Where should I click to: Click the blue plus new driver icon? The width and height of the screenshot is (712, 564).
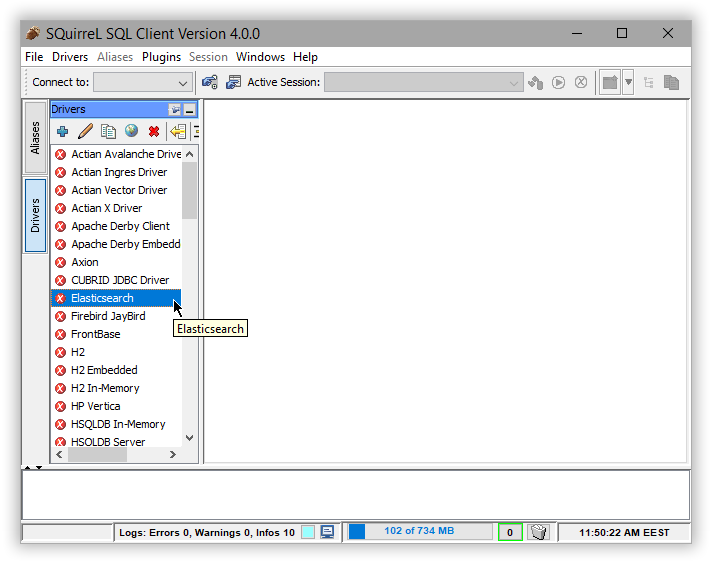point(62,131)
